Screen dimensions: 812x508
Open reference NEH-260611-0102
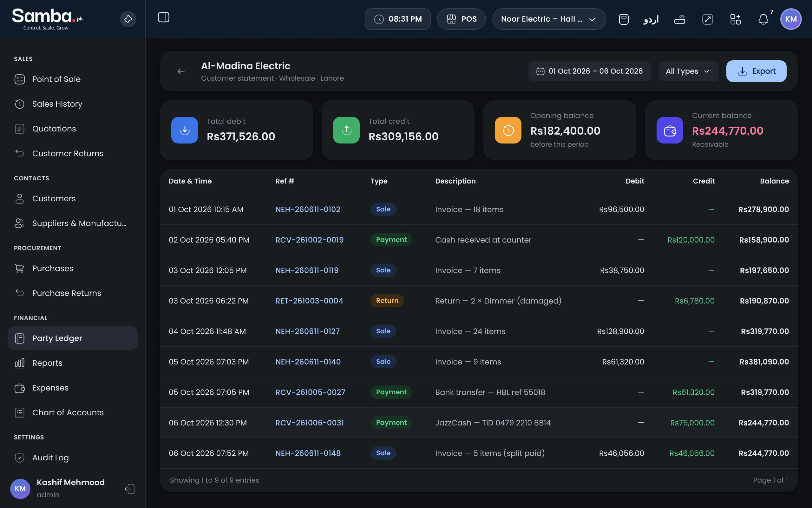click(x=308, y=209)
